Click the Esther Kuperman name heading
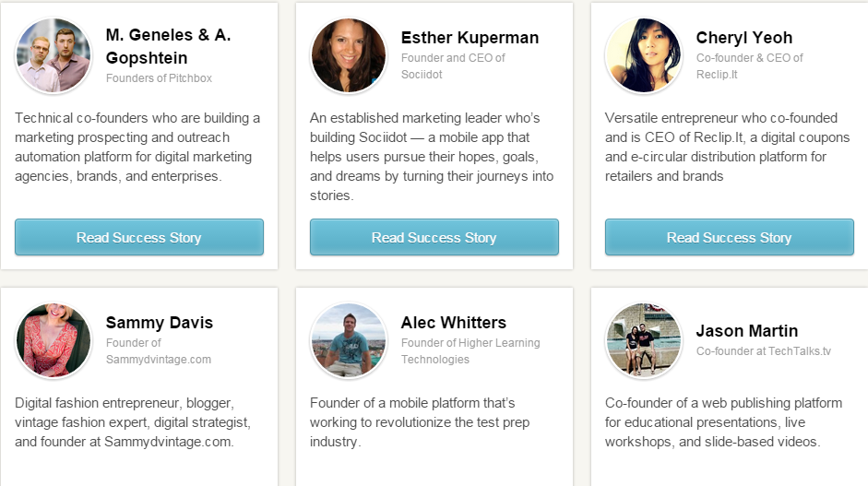868x486 pixels. 470,38
